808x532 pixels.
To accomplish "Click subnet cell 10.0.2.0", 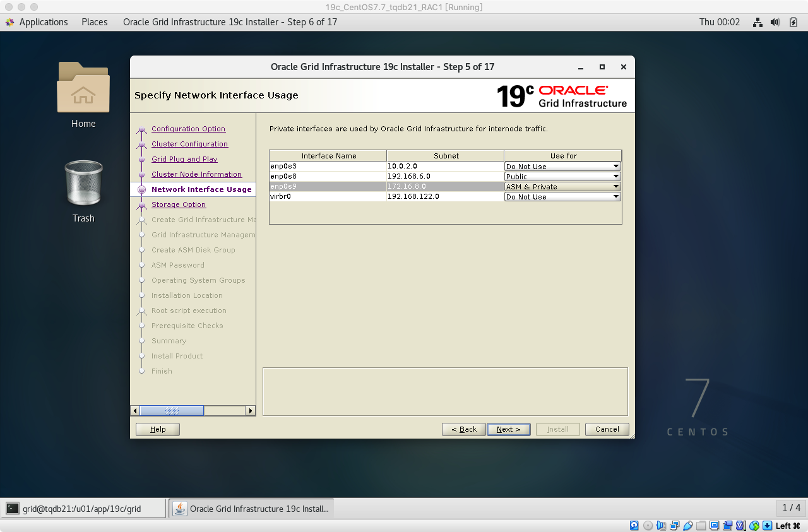I will click(445, 167).
